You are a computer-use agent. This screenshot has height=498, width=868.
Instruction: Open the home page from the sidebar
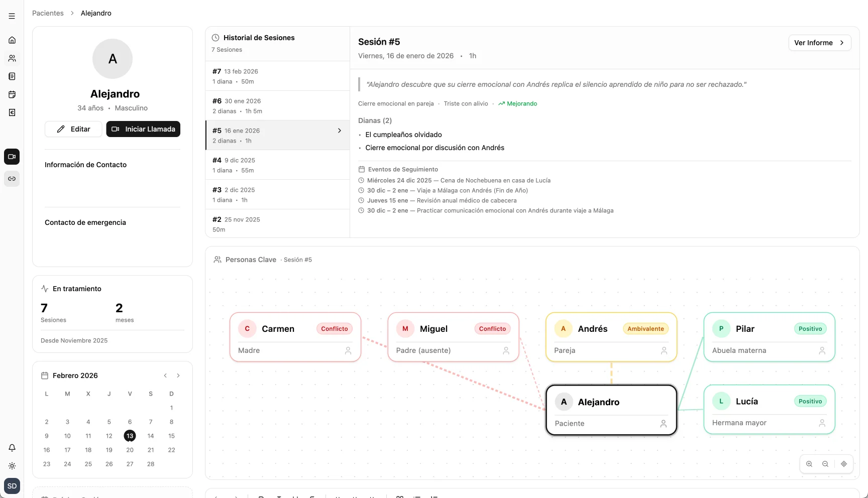(12, 40)
